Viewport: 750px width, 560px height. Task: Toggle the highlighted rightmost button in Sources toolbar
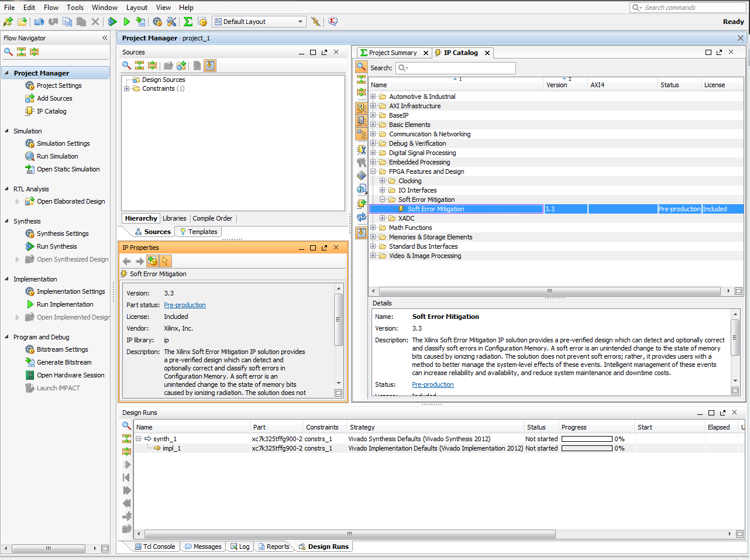point(210,66)
